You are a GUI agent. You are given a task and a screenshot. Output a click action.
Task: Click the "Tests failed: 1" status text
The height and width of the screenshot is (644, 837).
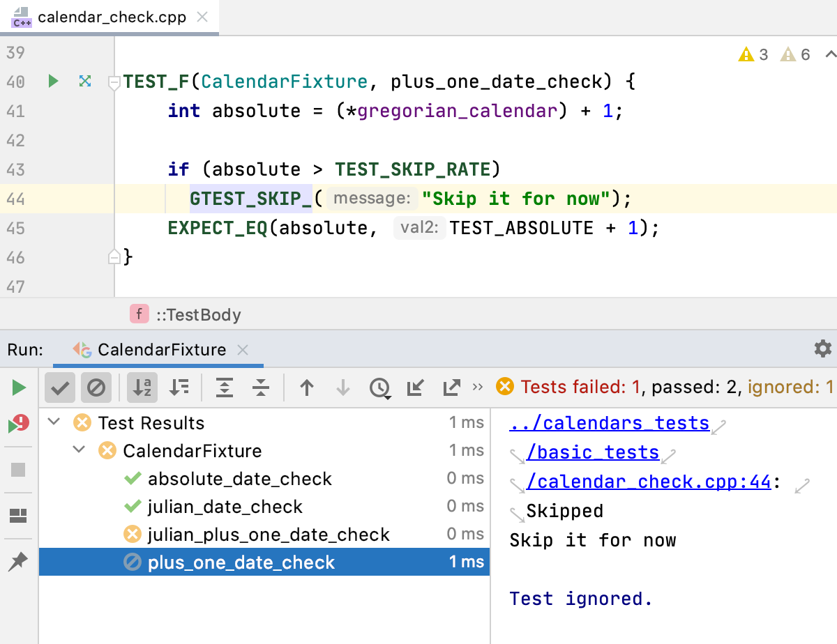tap(580, 387)
